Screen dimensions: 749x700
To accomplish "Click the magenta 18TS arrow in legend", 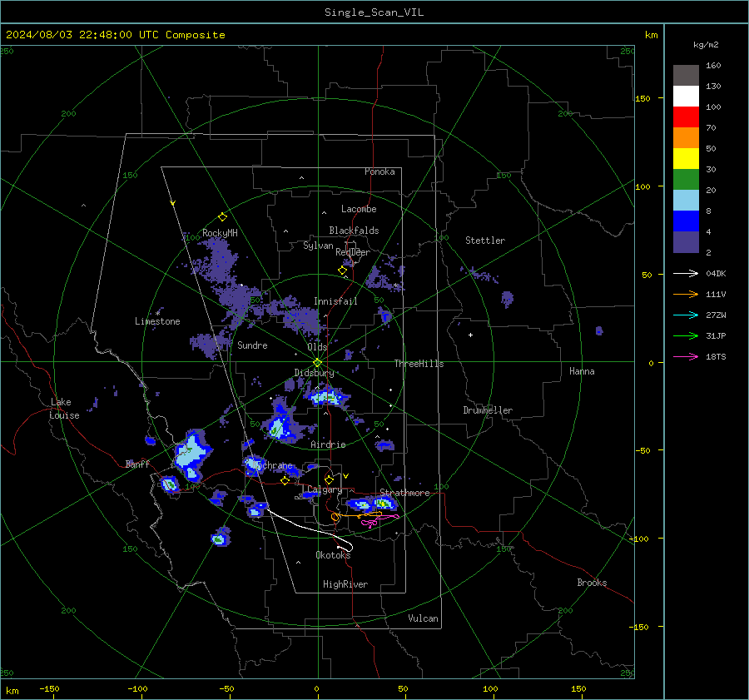I will point(686,356).
